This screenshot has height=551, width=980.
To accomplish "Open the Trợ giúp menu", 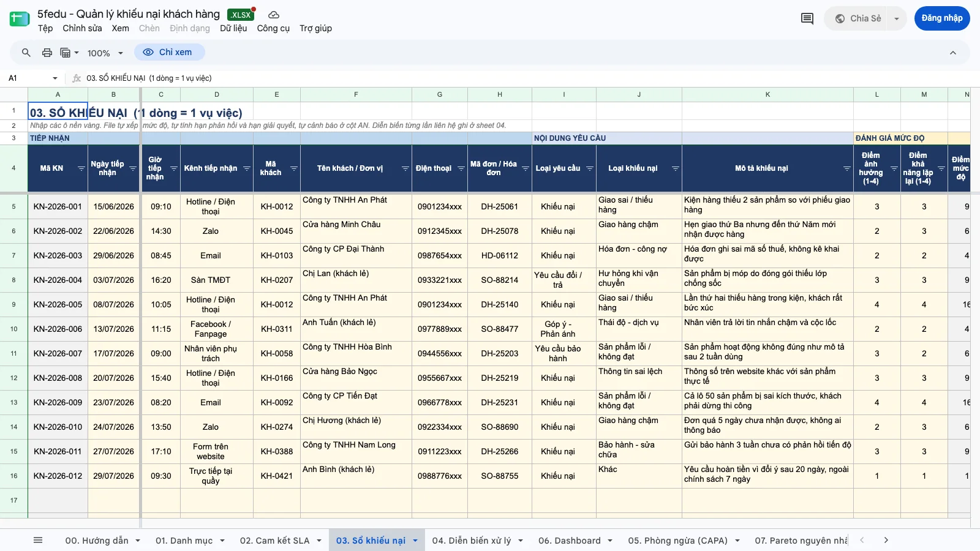I will pos(315,28).
